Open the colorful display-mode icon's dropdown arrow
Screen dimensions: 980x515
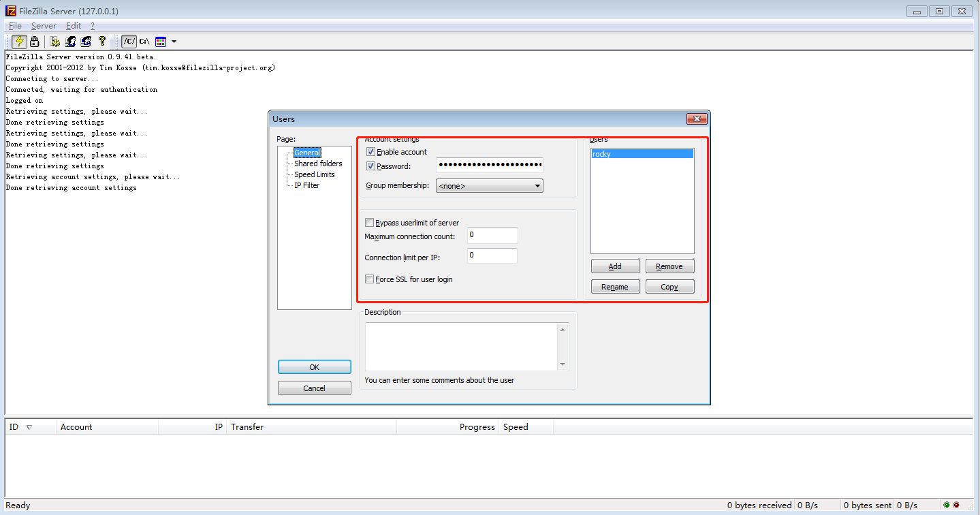173,42
